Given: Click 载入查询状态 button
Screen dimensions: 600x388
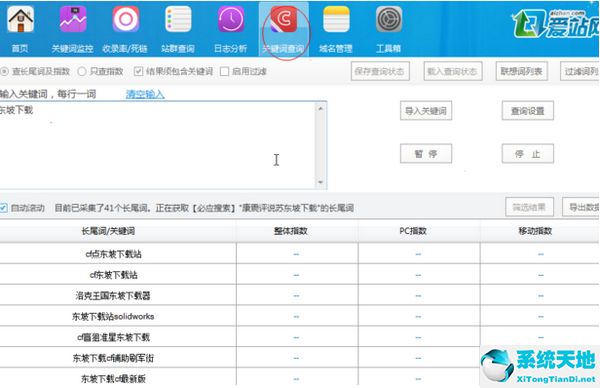Looking at the screenshot, I should click(453, 71).
